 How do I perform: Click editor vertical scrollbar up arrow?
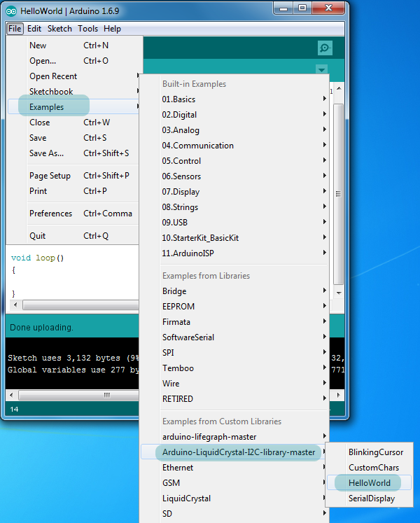[x=339, y=88]
